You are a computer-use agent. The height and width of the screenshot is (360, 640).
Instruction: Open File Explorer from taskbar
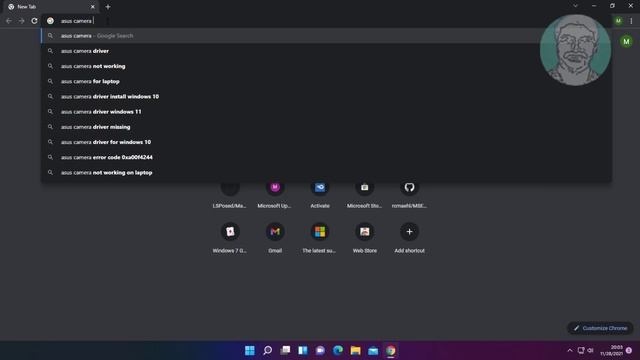[356, 350]
